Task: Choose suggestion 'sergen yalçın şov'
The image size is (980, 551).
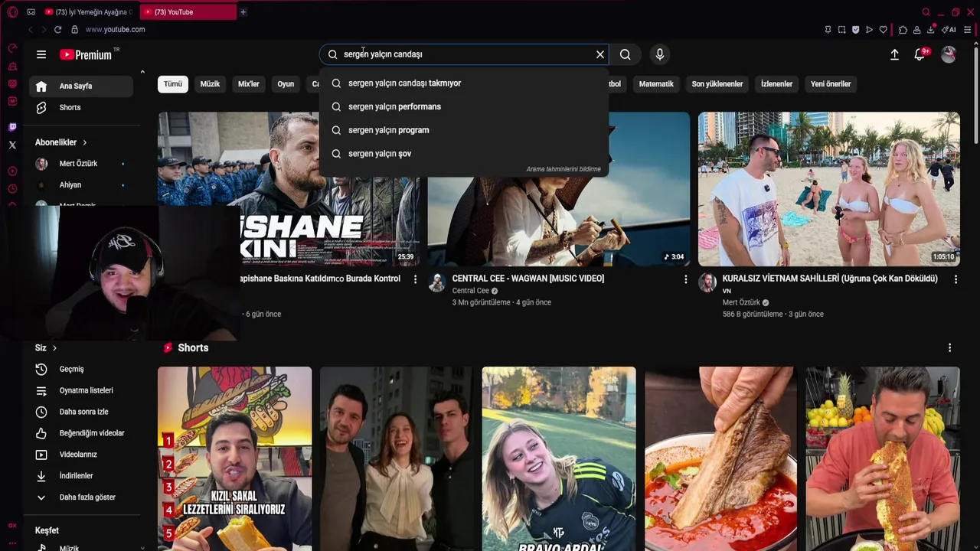Action: pyautogui.click(x=463, y=154)
